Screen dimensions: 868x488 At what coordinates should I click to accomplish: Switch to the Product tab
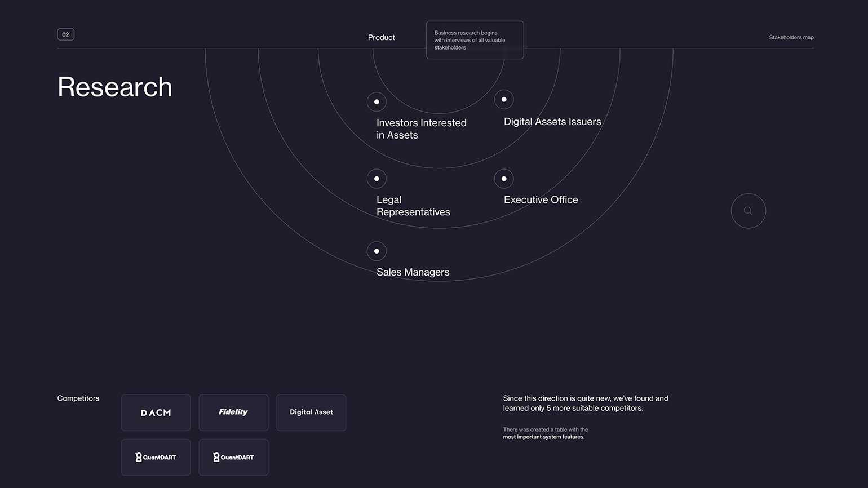pyautogui.click(x=381, y=37)
